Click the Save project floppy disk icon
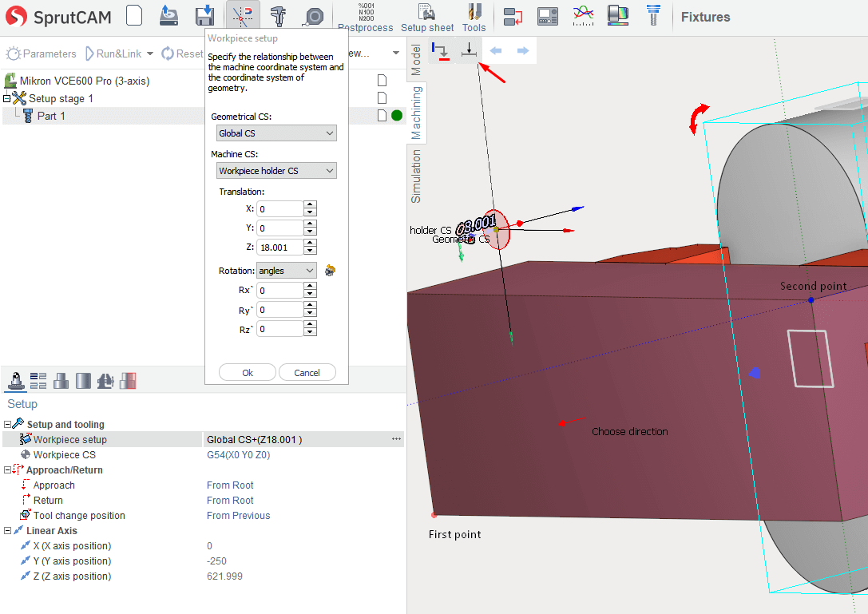868x614 pixels. point(204,16)
